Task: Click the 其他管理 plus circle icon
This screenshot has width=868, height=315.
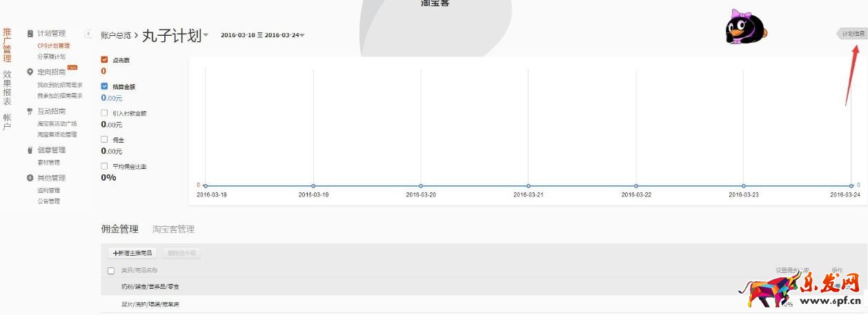Action: (x=30, y=178)
